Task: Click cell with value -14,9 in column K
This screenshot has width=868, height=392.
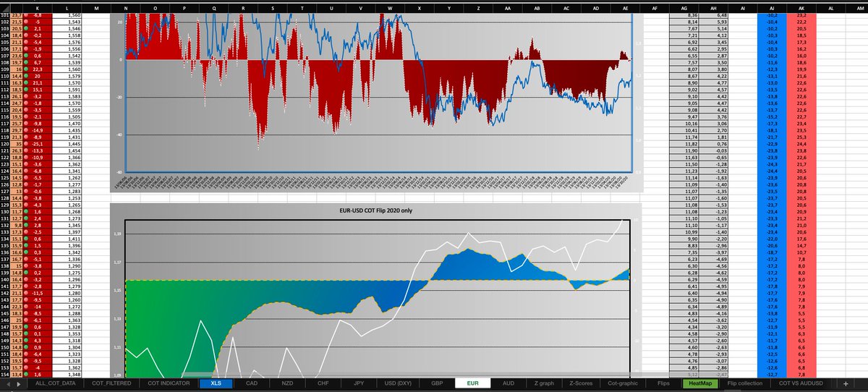Action: click(37, 130)
